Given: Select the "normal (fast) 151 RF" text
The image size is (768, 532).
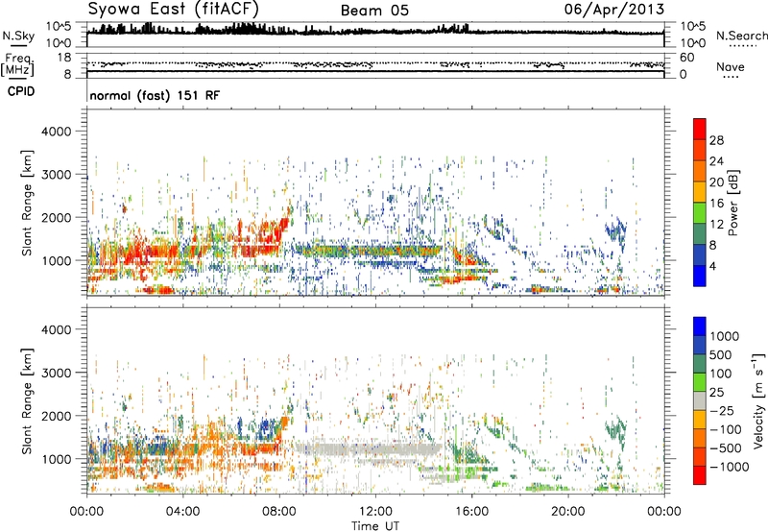Looking at the screenshot, I should (x=155, y=95).
